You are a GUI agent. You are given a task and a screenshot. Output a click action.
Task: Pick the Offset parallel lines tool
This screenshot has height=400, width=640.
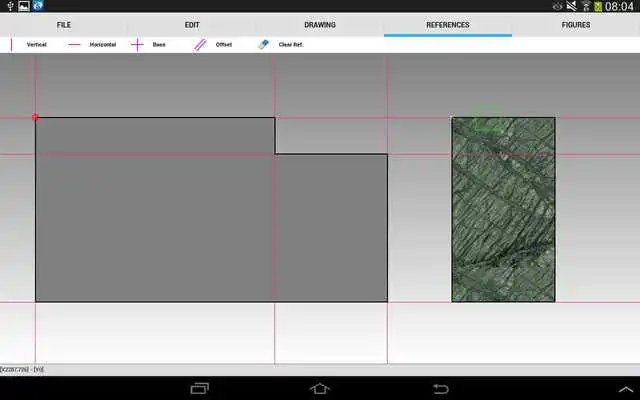pyautogui.click(x=213, y=44)
